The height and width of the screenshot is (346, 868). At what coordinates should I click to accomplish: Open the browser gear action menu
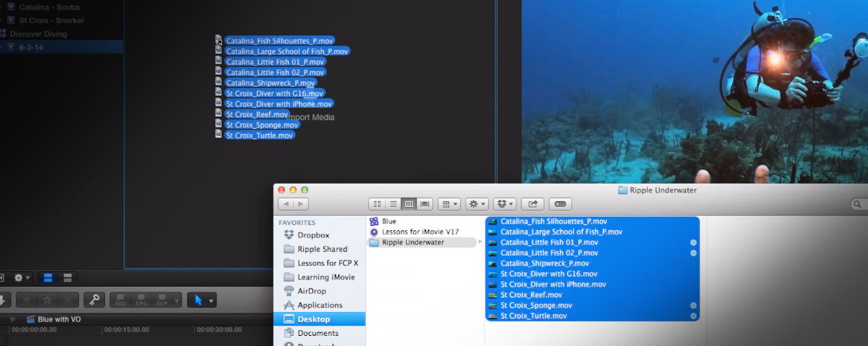click(x=22, y=277)
